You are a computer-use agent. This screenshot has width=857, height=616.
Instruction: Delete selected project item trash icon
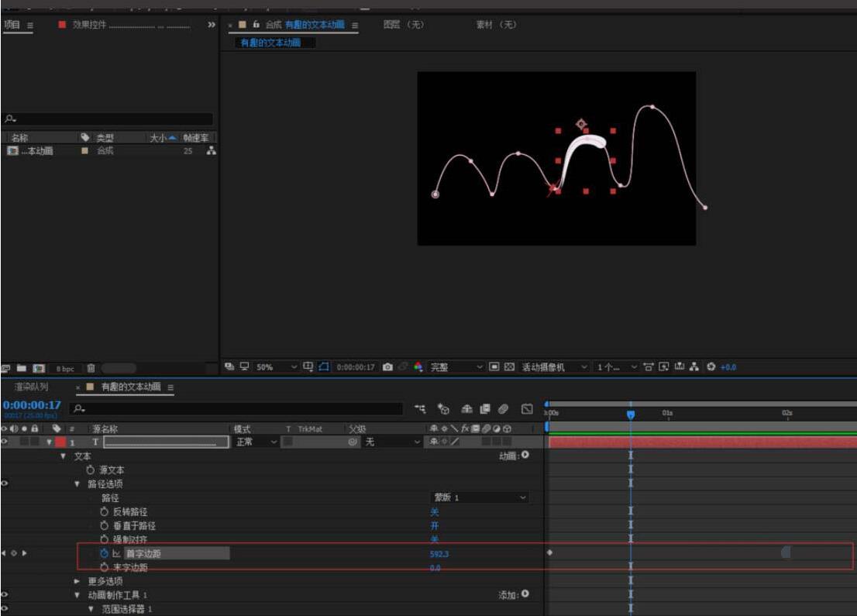point(91,368)
